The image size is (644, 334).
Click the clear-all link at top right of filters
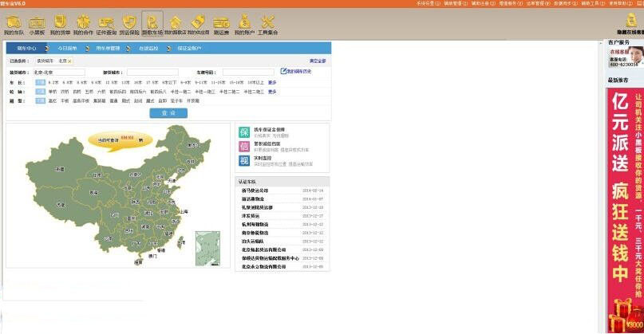318,61
